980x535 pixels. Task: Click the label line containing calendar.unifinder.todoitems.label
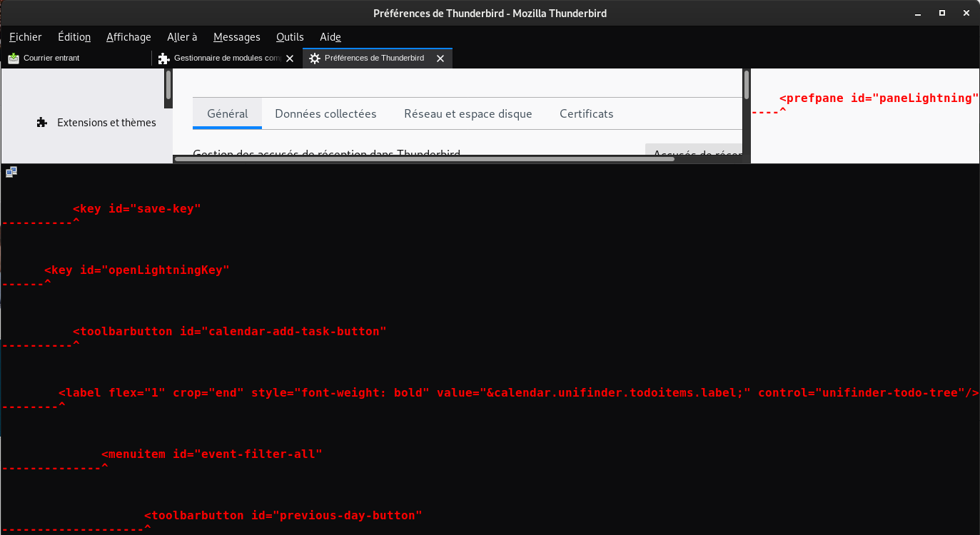click(x=519, y=393)
